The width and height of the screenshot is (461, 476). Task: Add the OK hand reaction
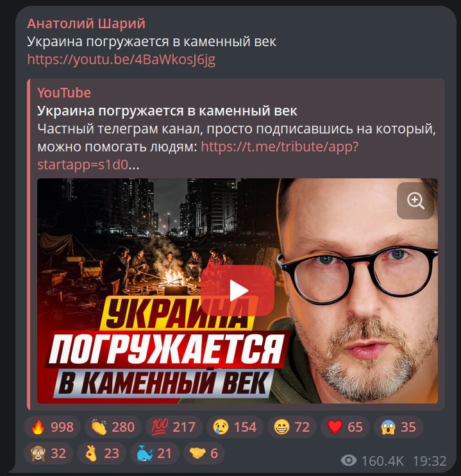coord(101,454)
